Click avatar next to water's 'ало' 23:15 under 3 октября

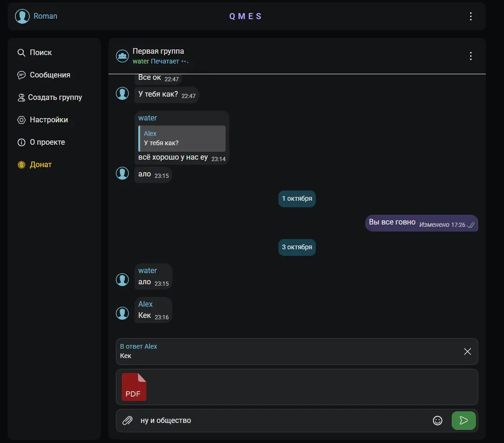pyautogui.click(x=122, y=280)
